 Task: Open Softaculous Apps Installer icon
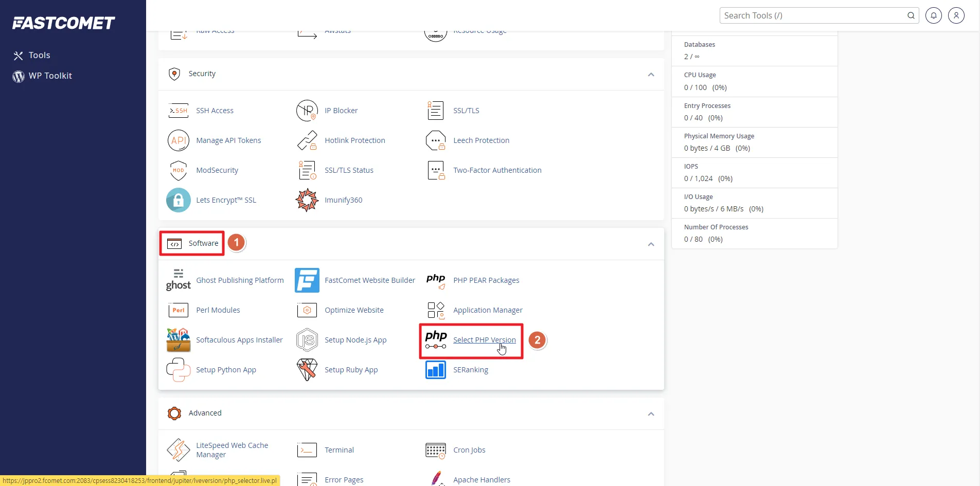(179, 340)
